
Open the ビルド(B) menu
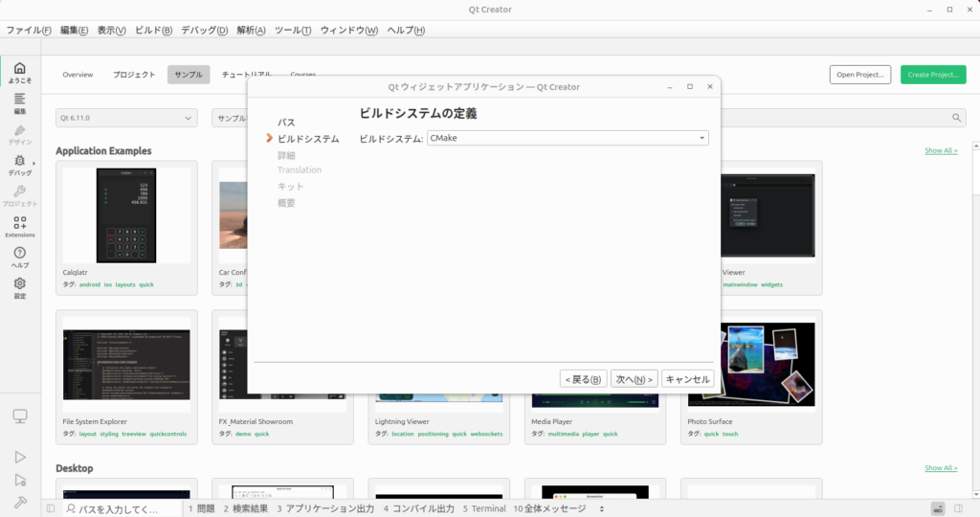(x=153, y=30)
